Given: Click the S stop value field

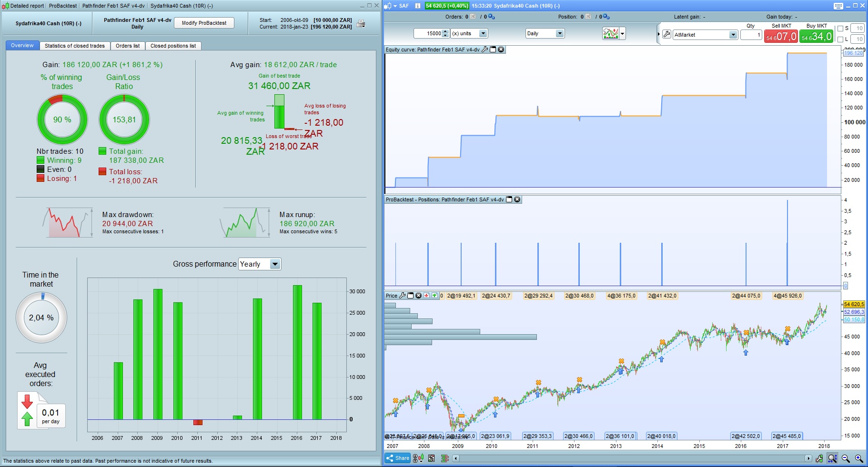Looking at the screenshot, I should (857, 29).
